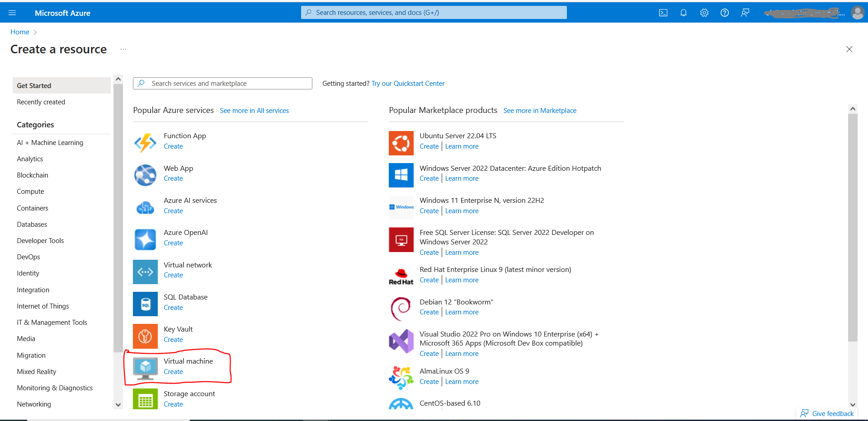Click the Virtual machine monitor icon
The image size is (868, 421).
pos(145,369)
